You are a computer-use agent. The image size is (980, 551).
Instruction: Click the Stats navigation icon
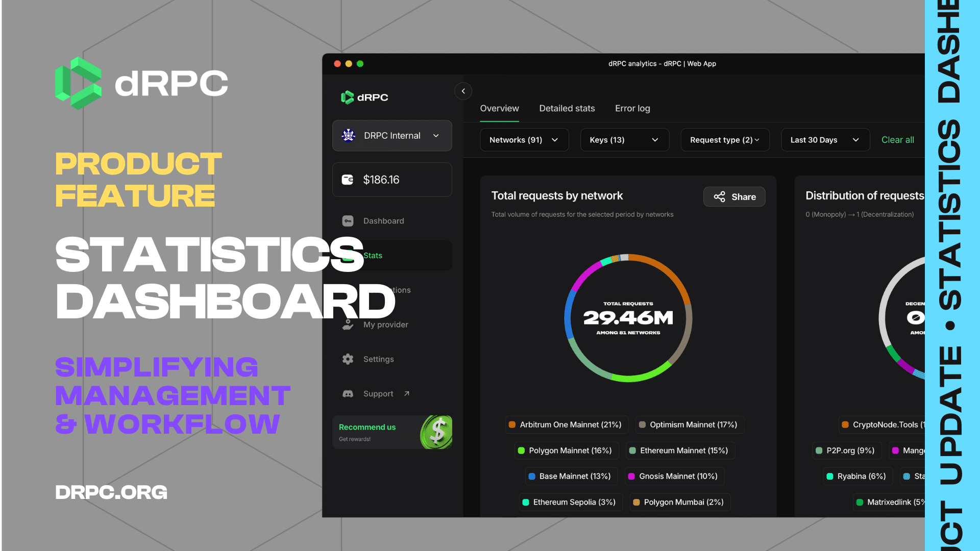349,255
